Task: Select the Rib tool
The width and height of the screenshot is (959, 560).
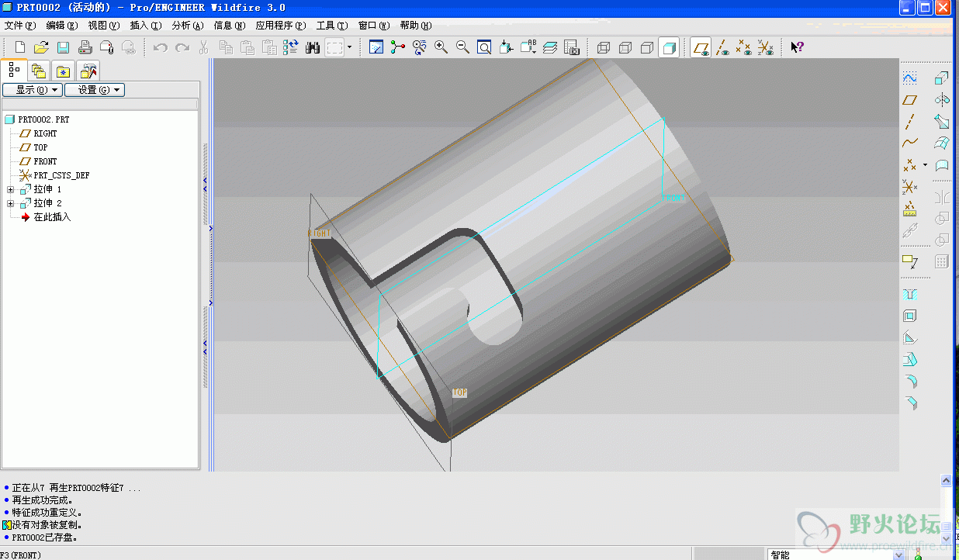Action: [x=910, y=337]
